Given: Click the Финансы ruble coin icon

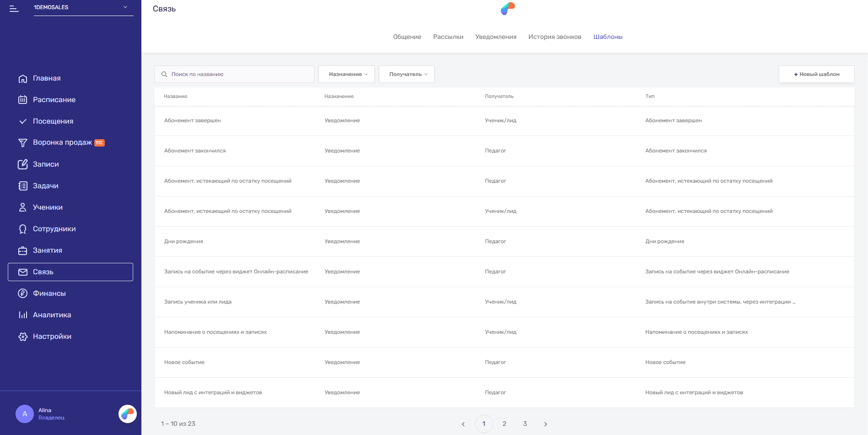Looking at the screenshot, I should pyautogui.click(x=23, y=294).
